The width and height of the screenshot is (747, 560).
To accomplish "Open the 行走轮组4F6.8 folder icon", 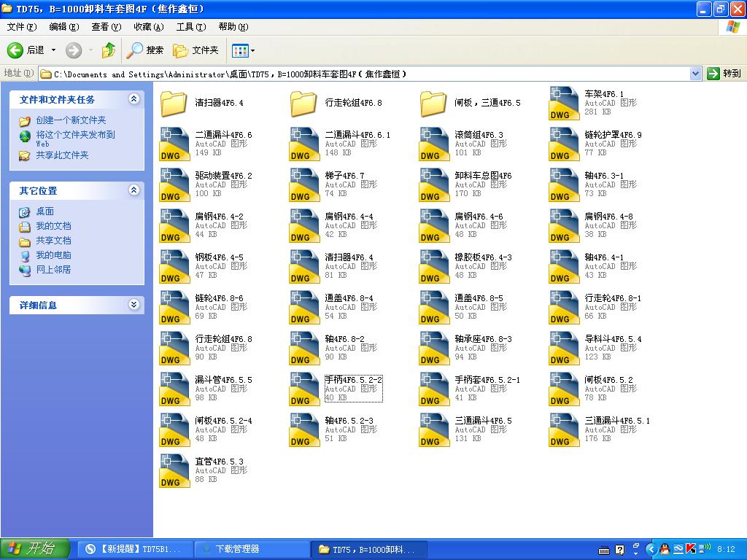I will pyautogui.click(x=304, y=104).
